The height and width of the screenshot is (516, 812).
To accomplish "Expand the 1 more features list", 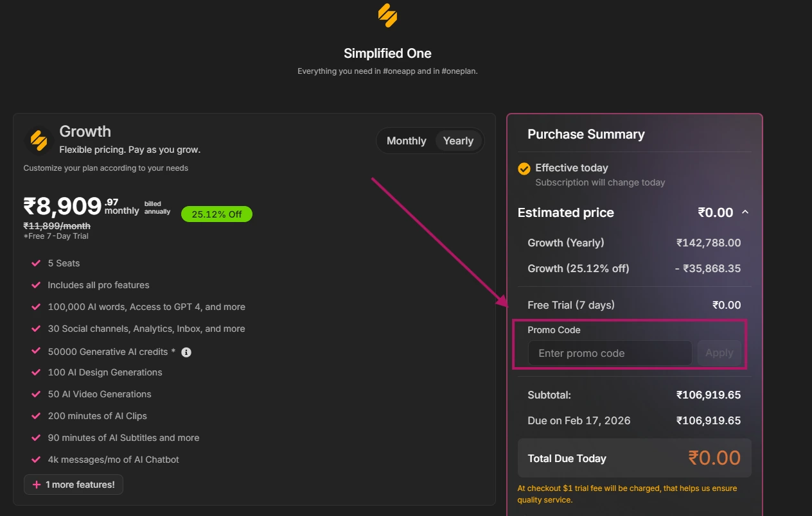I will (73, 485).
